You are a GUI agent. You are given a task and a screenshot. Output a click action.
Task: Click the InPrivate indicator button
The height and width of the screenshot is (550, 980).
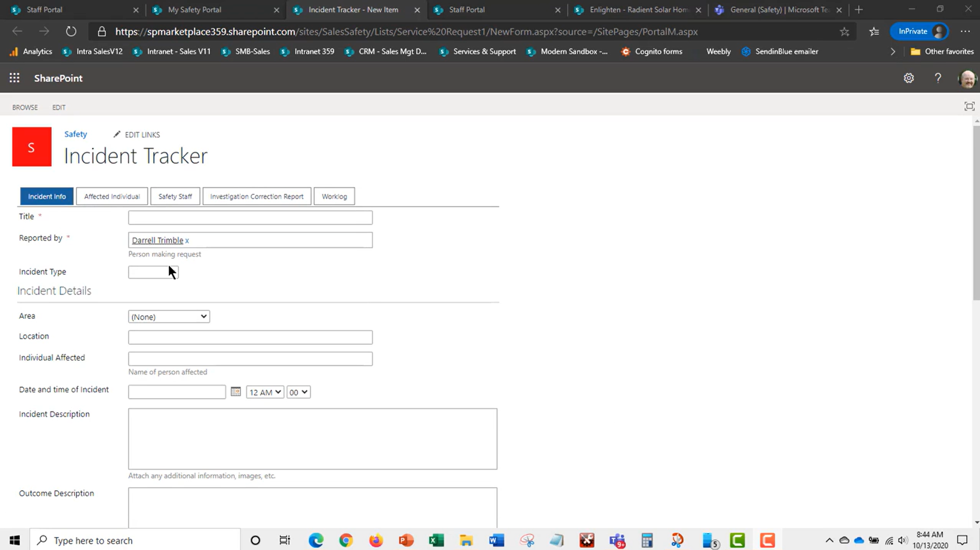point(914,31)
